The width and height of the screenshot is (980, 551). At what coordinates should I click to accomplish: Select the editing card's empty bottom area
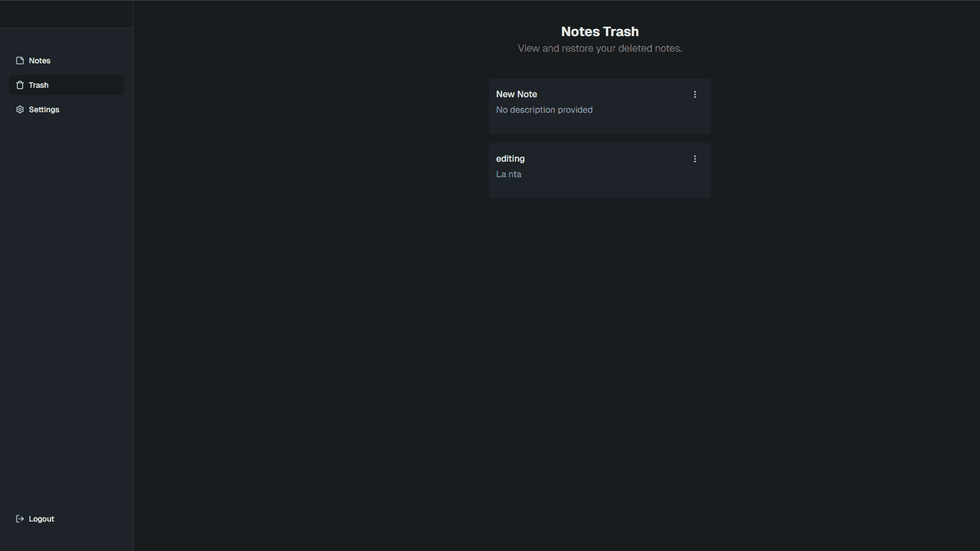599,189
